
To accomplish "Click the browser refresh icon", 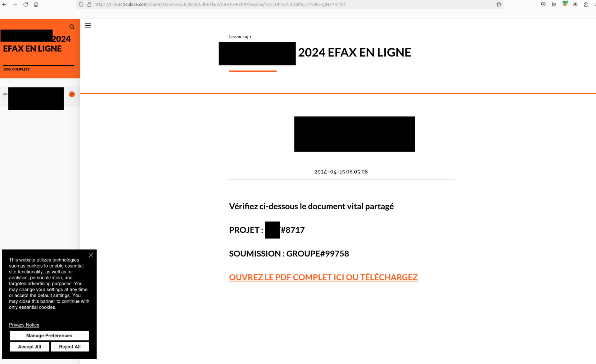I will [25, 4].
